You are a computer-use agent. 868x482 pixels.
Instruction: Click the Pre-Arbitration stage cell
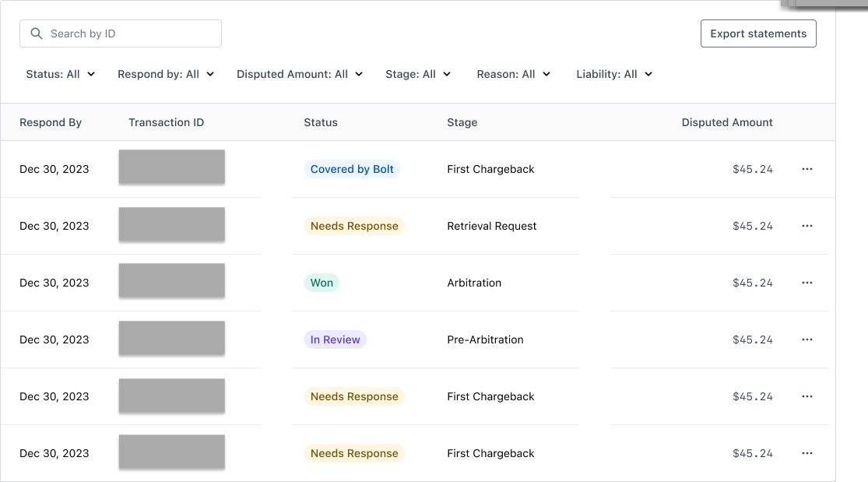[485, 340]
